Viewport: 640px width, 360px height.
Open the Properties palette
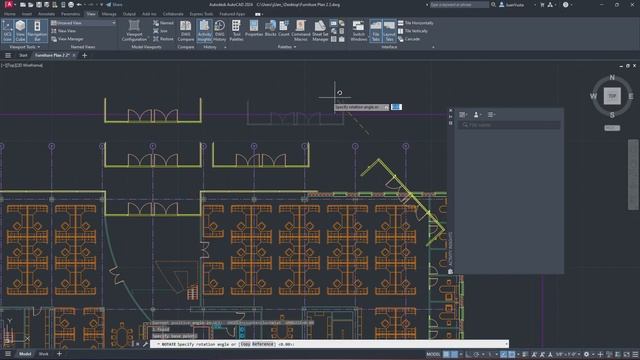click(x=254, y=29)
